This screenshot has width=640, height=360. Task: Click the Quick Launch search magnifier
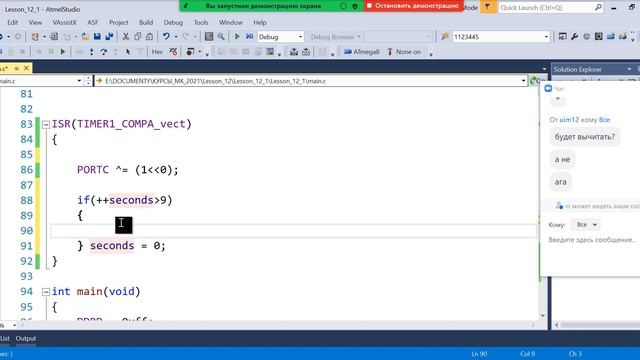click(x=598, y=7)
